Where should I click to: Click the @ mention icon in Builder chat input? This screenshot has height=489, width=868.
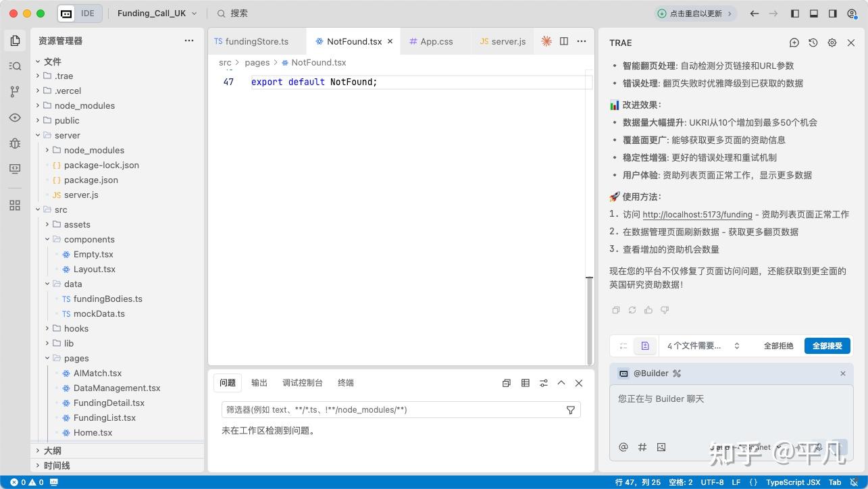point(623,447)
